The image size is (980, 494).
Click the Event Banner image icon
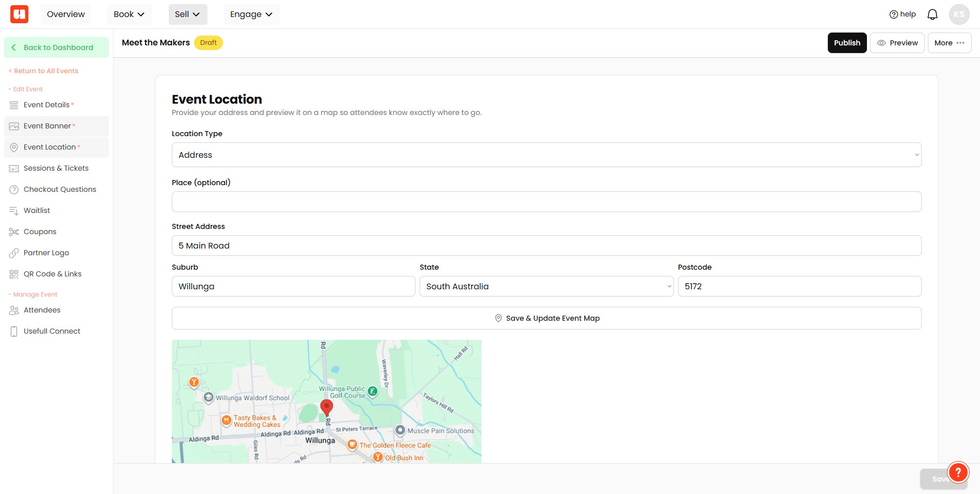point(14,126)
